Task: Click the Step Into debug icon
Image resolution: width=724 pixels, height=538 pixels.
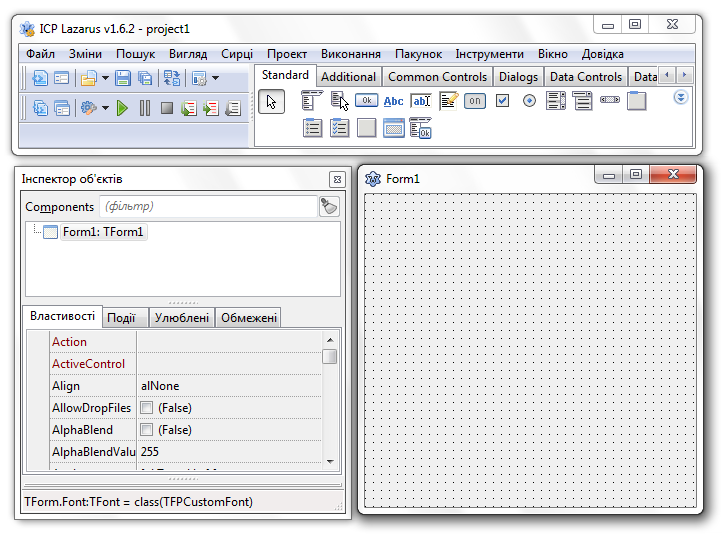Action: point(188,109)
